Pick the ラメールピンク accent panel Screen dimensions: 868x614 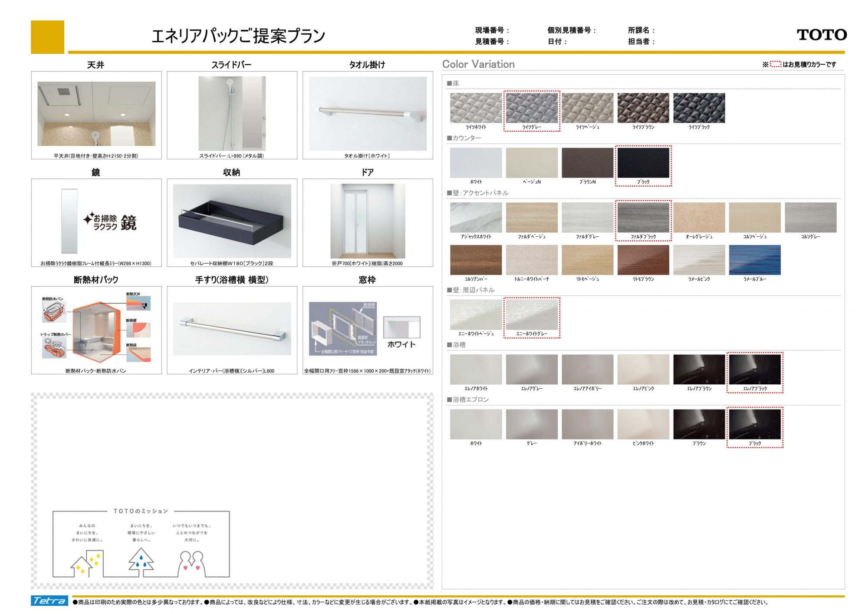pos(699,260)
